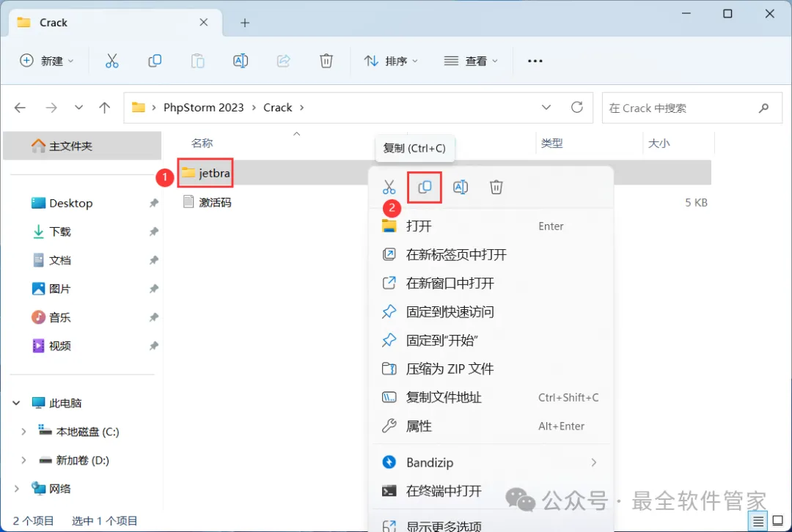Choose 固定到"开始" menu entry
Viewport: 792px width, 532px height.
pos(491,340)
